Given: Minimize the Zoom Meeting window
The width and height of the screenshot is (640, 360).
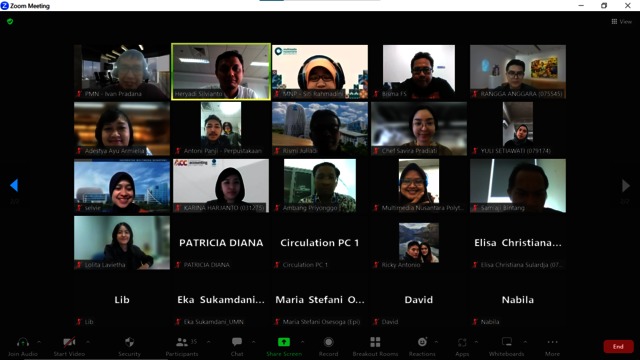Looking at the screenshot, I should click(581, 5).
